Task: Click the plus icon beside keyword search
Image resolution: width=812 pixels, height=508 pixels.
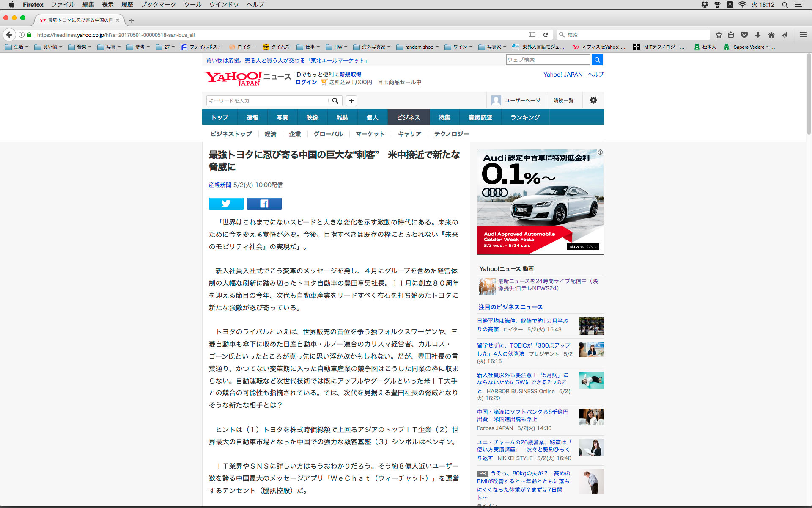Action: [351, 101]
